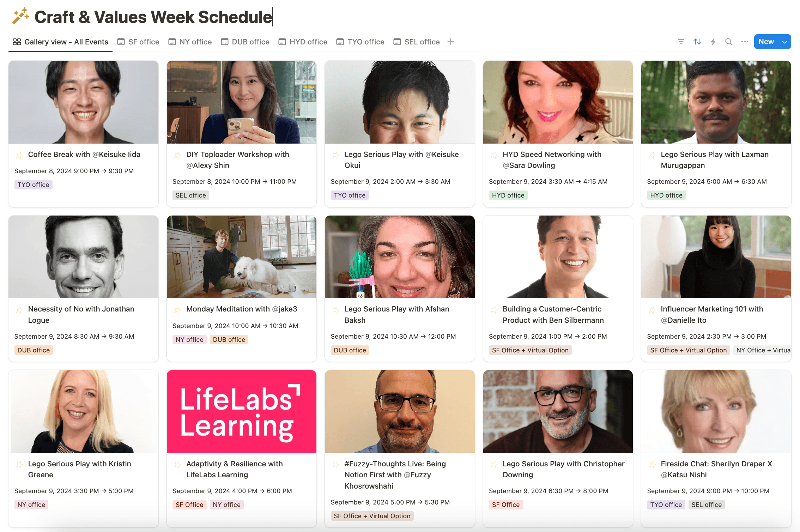The width and height of the screenshot is (800, 532).
Task: Open the filter icon in toolbar
Action: tap(681, 42)
